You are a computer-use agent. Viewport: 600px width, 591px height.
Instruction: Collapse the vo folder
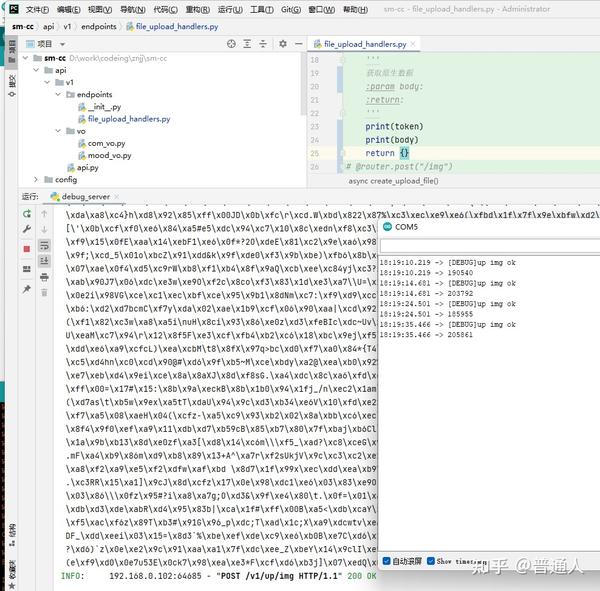58,131
